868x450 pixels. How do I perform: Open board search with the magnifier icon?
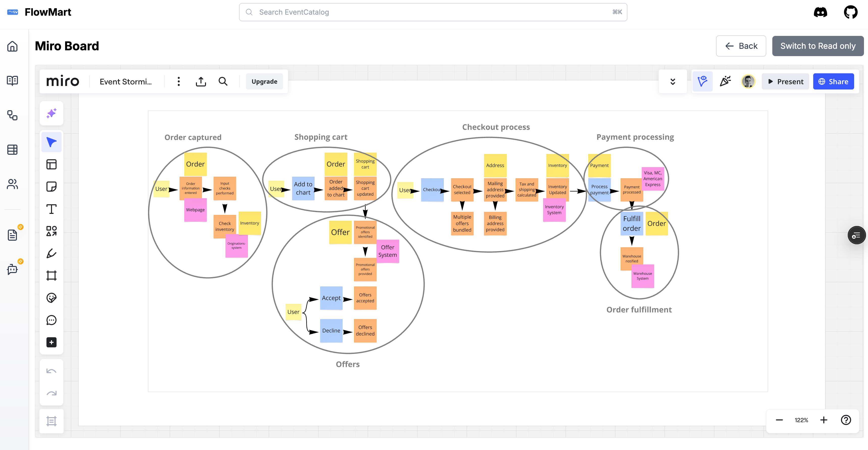click(x=223, y=81)
